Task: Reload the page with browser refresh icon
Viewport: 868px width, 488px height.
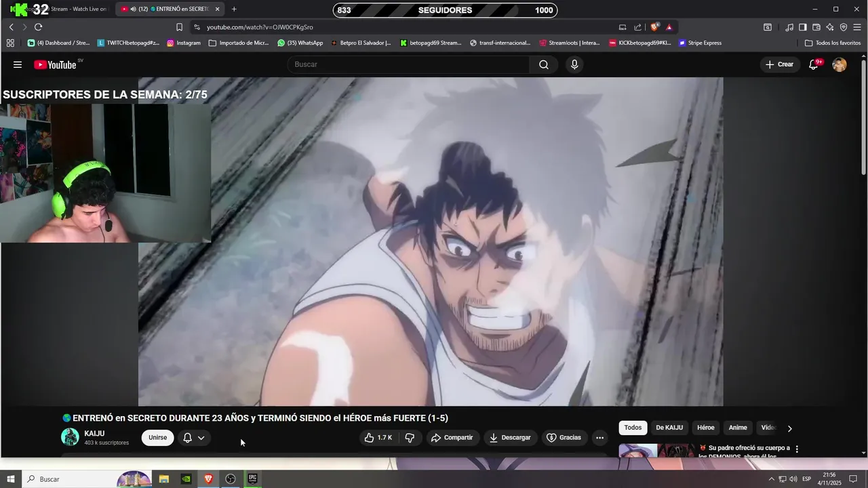Action: [38, 27]
